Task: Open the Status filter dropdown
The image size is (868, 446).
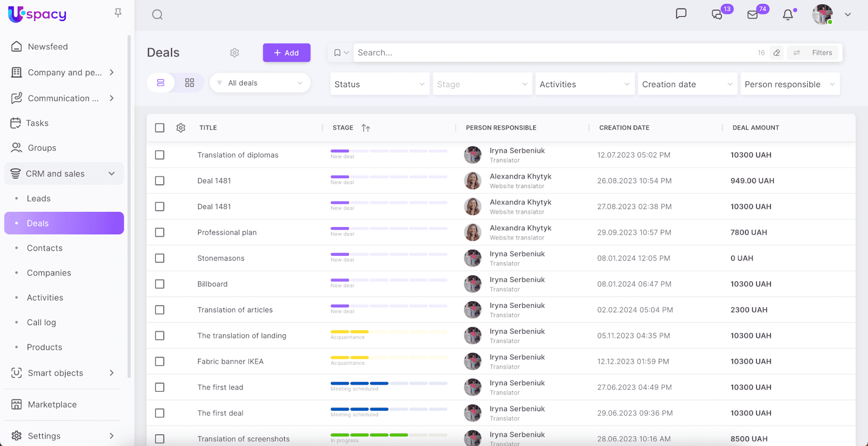Action: [x=379, y=85]
